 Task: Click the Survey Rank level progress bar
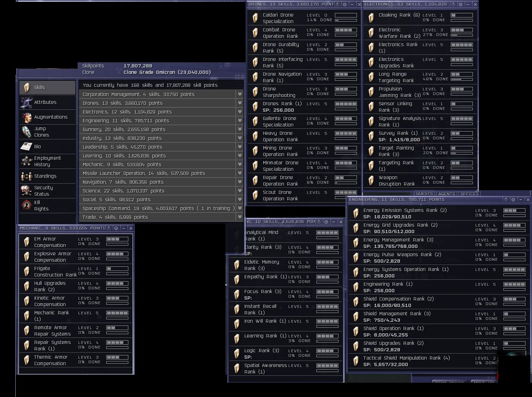[462, 133]
